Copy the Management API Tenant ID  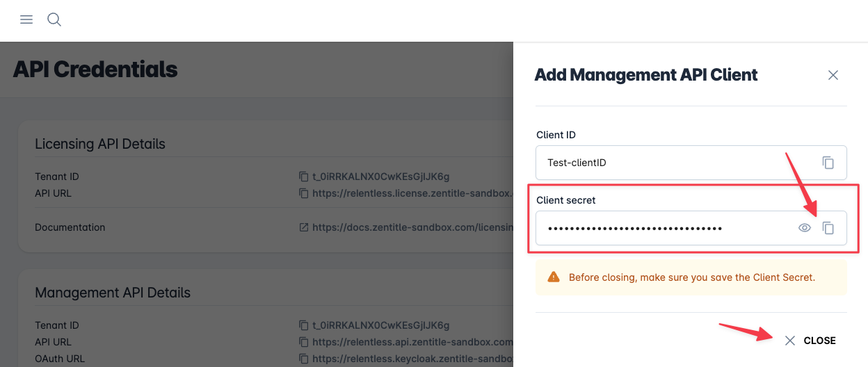click(x=303, y=325)
